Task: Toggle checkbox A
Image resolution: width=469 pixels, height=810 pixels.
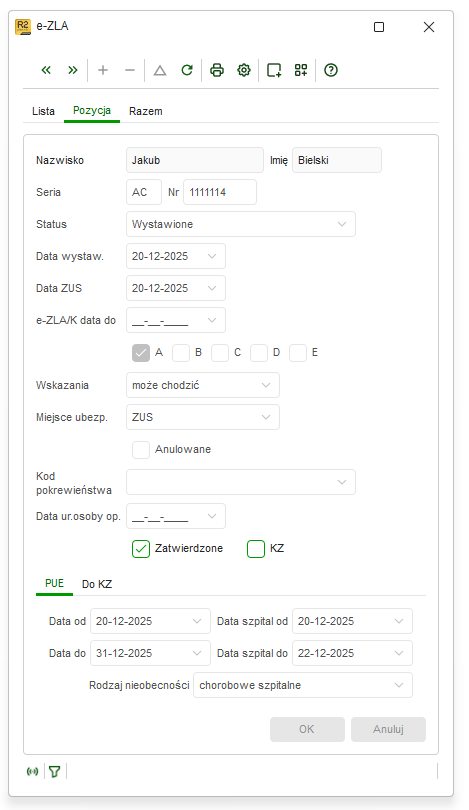Action: click(x=141, y=353)
